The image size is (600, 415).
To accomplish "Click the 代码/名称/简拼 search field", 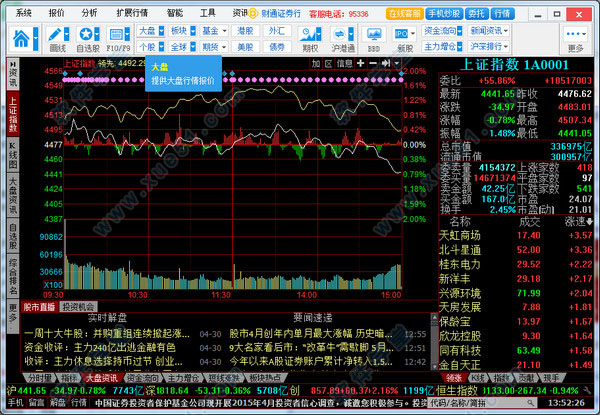I will click(481, 402).
